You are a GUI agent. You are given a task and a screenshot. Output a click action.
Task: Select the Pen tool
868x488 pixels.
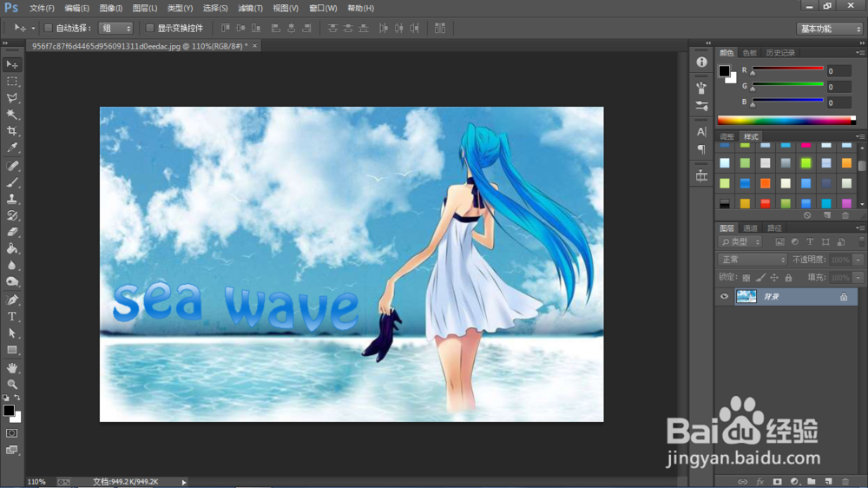(x=11, y=300)
